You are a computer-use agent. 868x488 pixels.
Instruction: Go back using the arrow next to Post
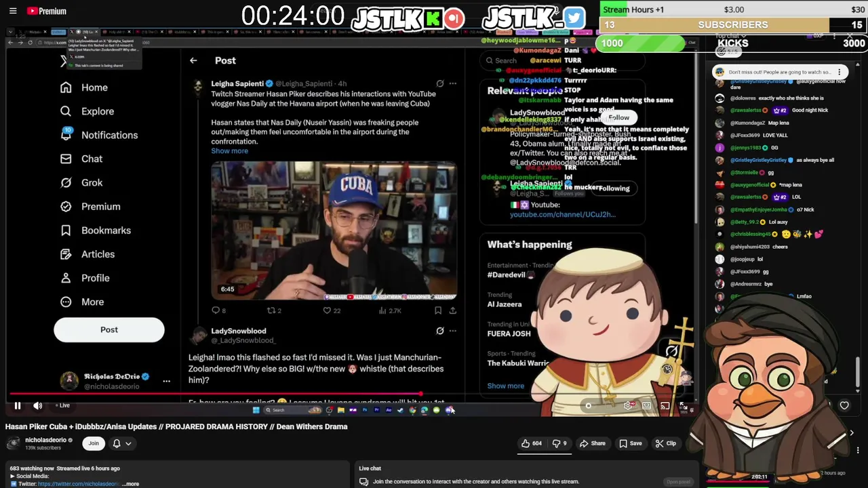pos(193,60)
